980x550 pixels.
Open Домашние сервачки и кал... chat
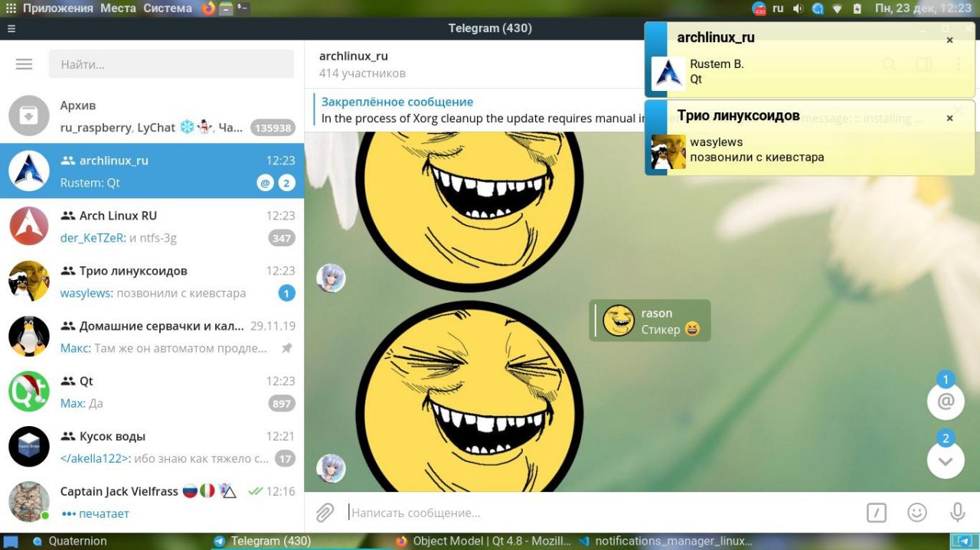tap(152, 337)
